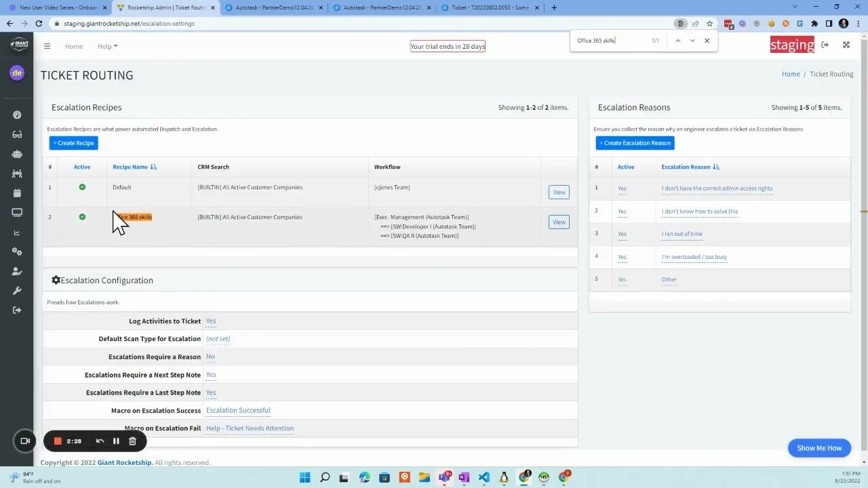Viewport: 868px width, 488px height.
Task: Open the user edit icon in sidebar
Action: (x=17, y=271)
